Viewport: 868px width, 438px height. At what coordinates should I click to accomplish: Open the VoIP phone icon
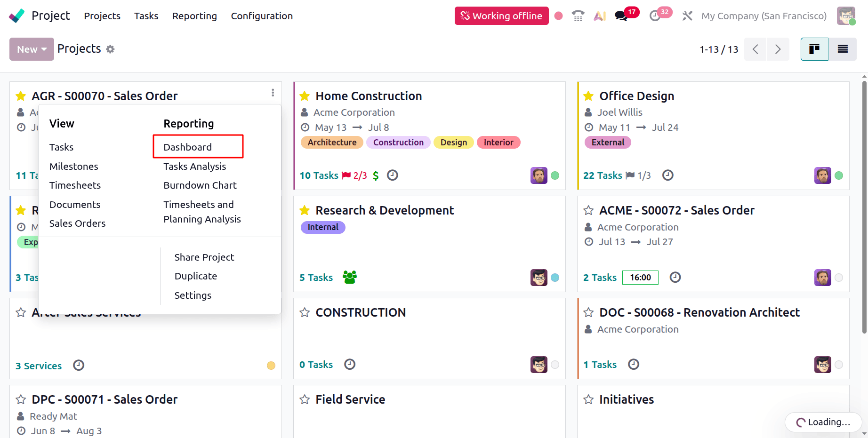coord(578,16)
